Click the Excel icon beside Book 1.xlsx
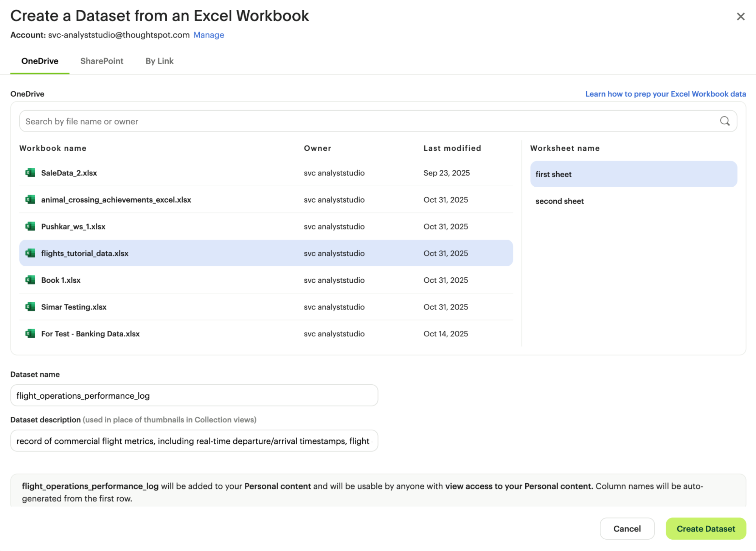The width and height of the screenshot is (756, 551). pos(30,280)
